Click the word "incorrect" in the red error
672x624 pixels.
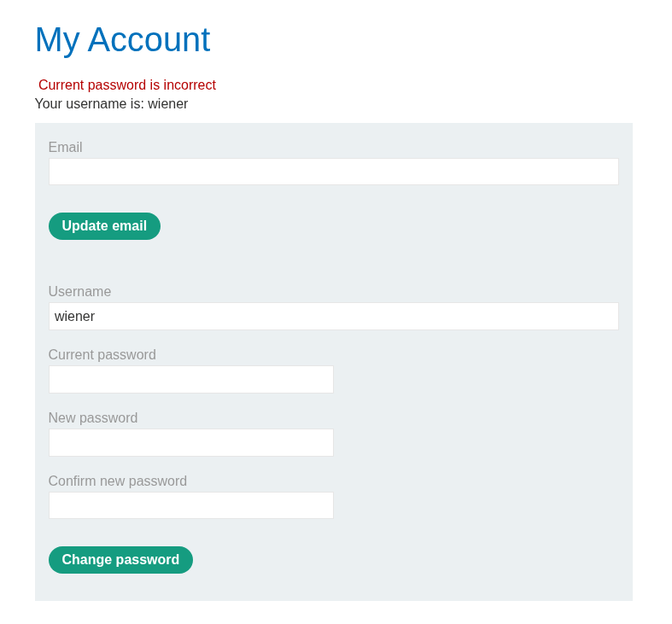[x=190, y=85]
